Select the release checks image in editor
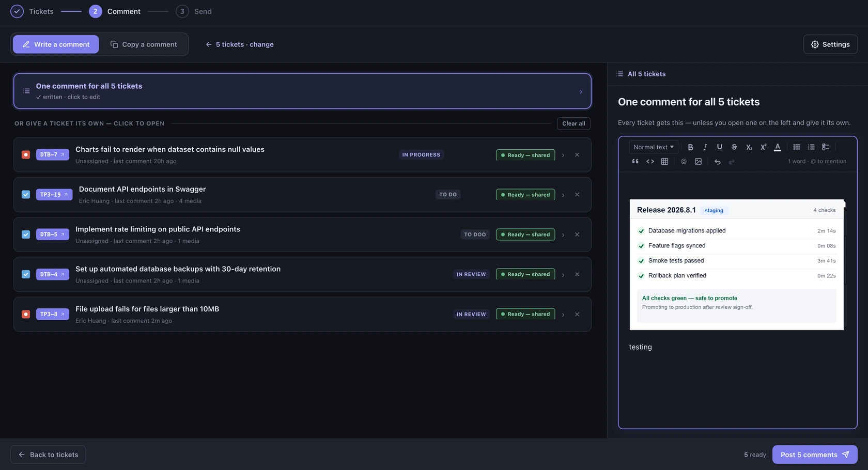The image size is (868, 470). (737, 264)
